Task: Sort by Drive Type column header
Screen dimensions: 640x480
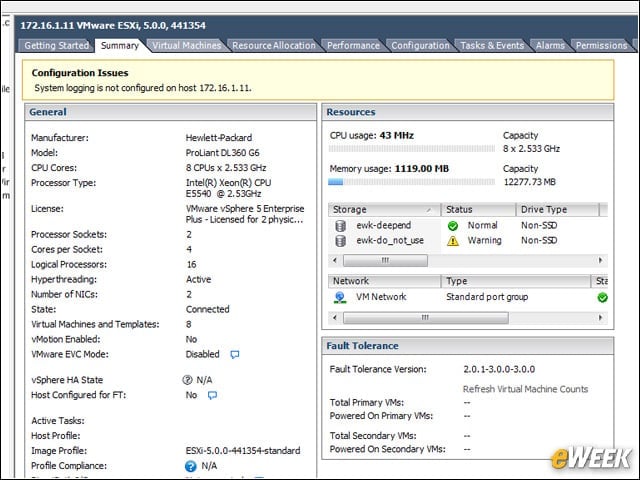Action: (558, 209)
